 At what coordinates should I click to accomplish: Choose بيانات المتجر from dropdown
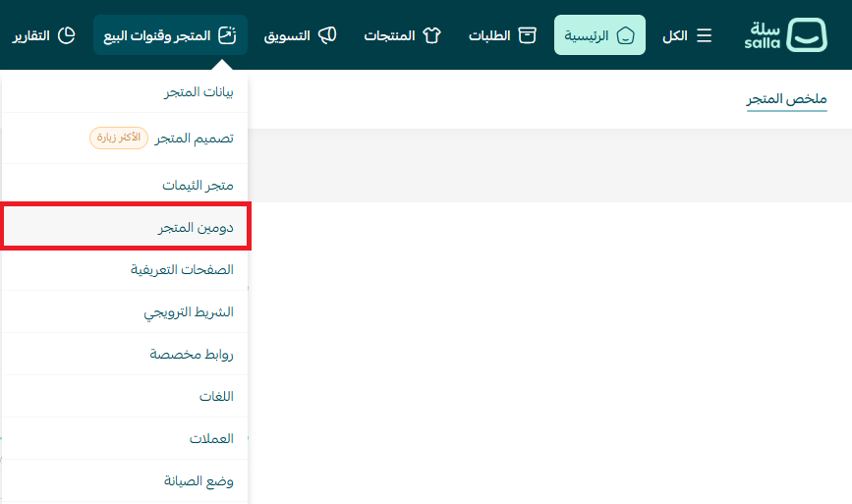point(125,91)
